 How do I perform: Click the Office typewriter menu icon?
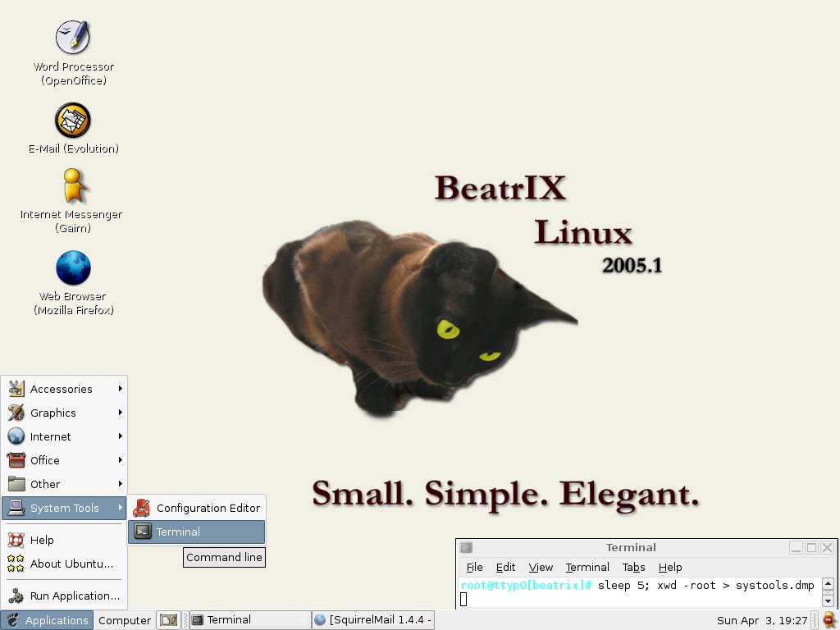[x=16, y=460]
